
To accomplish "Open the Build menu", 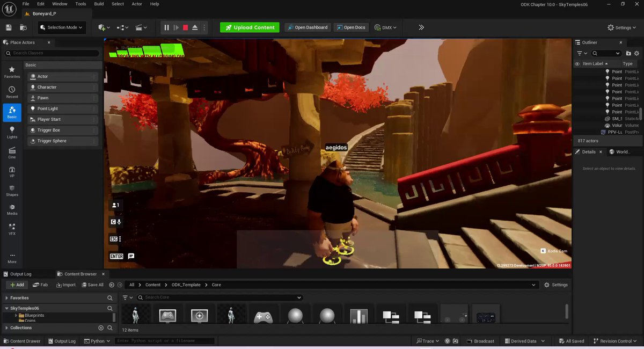I will (99, 4).
